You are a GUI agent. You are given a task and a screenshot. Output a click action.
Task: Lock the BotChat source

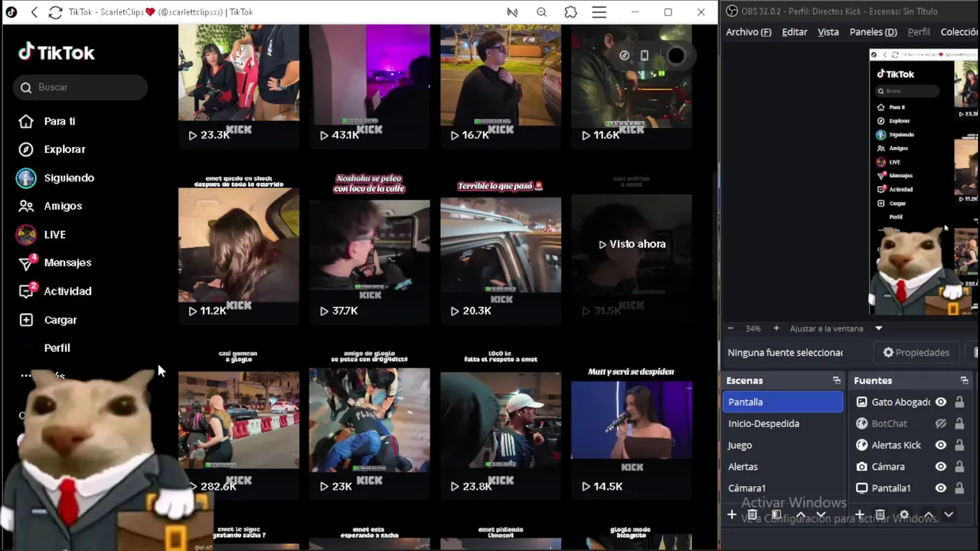(959, 423)
